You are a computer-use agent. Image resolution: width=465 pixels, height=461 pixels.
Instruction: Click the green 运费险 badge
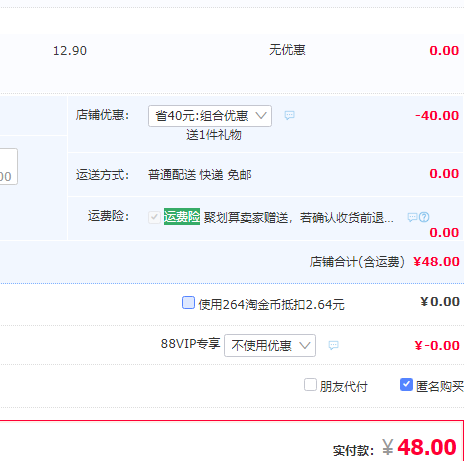coord(182,217)
